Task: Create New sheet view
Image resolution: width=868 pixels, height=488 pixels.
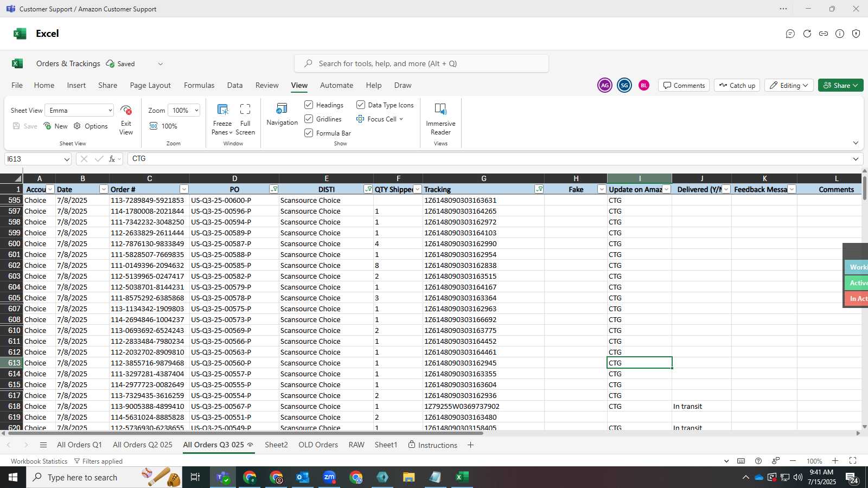Action: (56, 126)
